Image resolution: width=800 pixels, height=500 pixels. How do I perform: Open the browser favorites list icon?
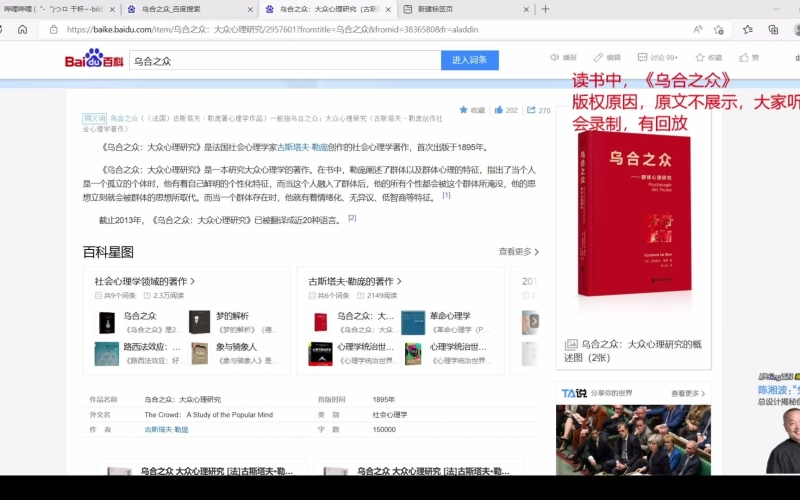tap(748, 30)
